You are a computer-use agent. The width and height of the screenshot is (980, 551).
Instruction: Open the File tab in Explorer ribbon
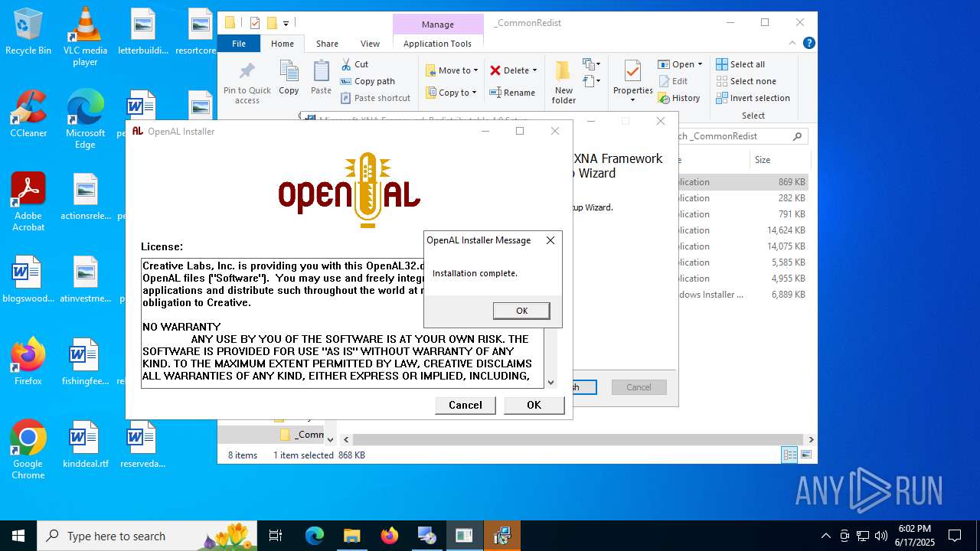click(x=239, y=44)
